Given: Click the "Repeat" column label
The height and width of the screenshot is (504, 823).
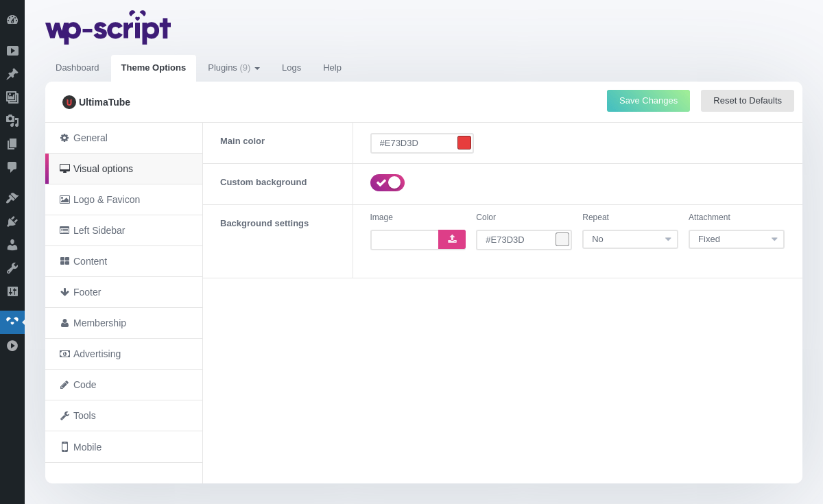Looking at the screenshot, I should [595, 217].
